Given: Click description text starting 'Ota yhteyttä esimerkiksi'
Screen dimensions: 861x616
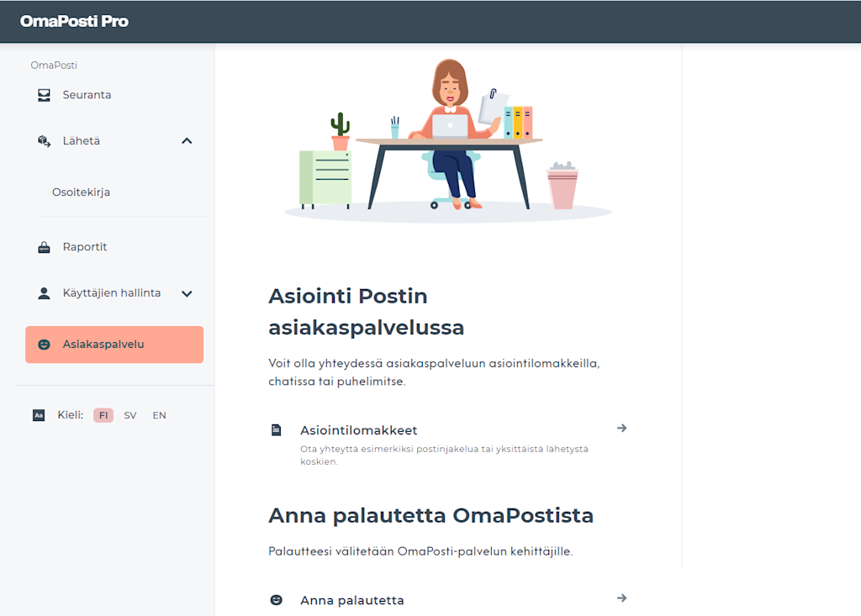Looking at the screenshot, I should [444, 455].
